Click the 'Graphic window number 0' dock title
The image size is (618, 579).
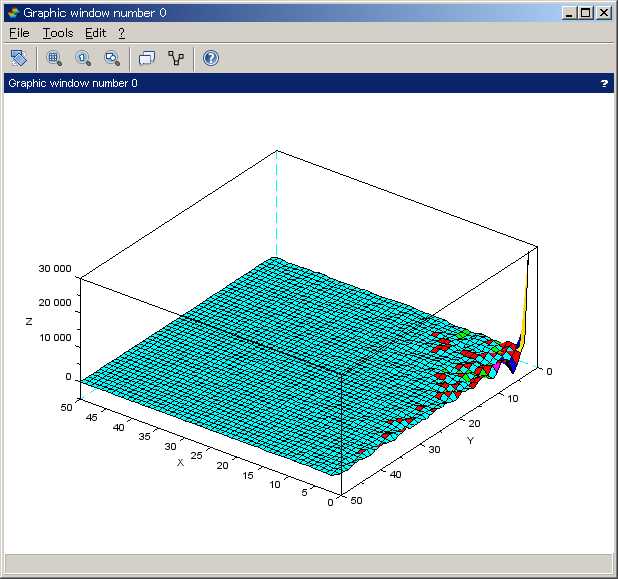click(x=73, y=83)
